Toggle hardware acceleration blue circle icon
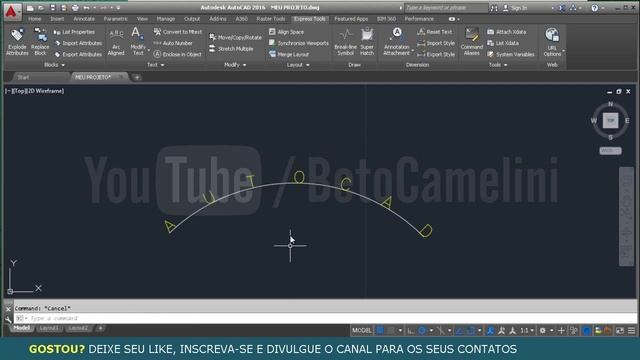The height and width of the screenshot is (360, 640). [x=587, y=331]
